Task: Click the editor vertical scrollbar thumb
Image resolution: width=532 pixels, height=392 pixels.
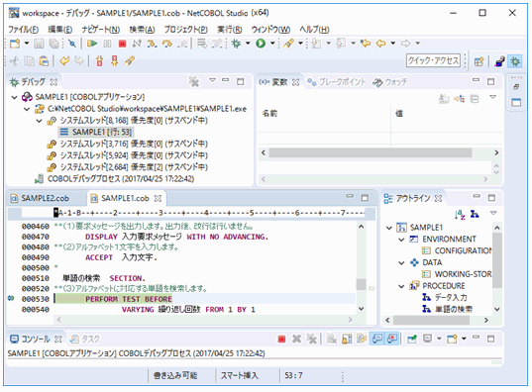Action: pos(361,284)
